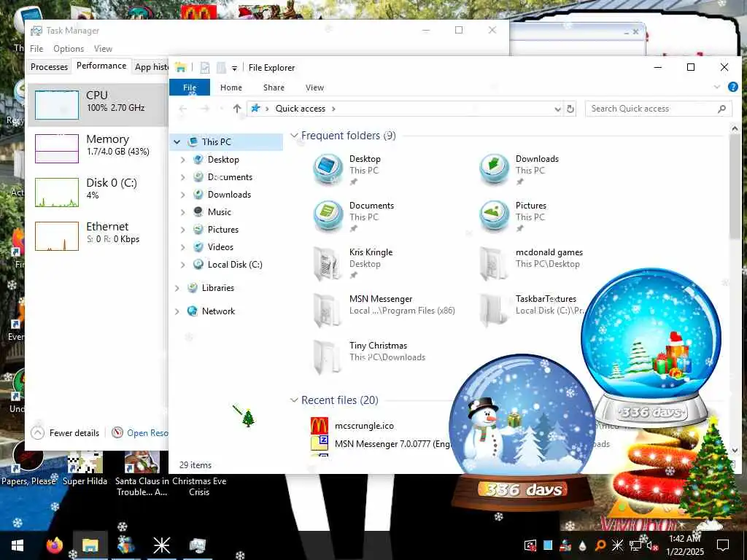Click Properties icon in quick access toolbar
747x560 pixels.
point(205,68)
